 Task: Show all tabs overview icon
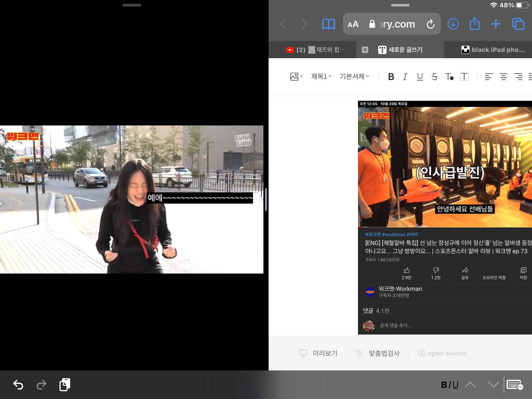518,24
